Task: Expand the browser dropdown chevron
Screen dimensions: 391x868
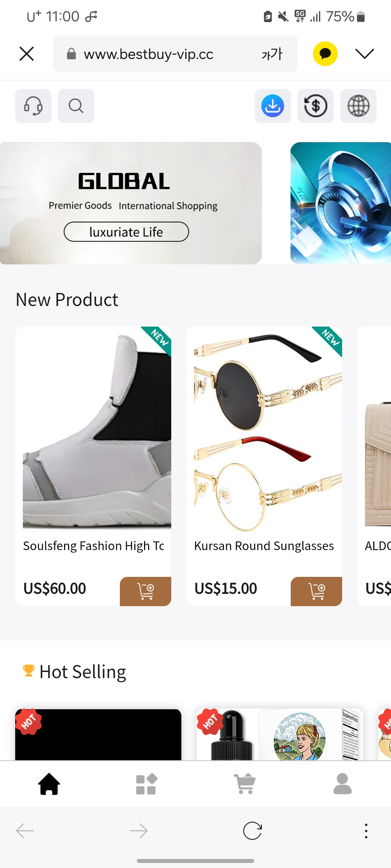Action: pyautogui.click(x=365, y=54)
